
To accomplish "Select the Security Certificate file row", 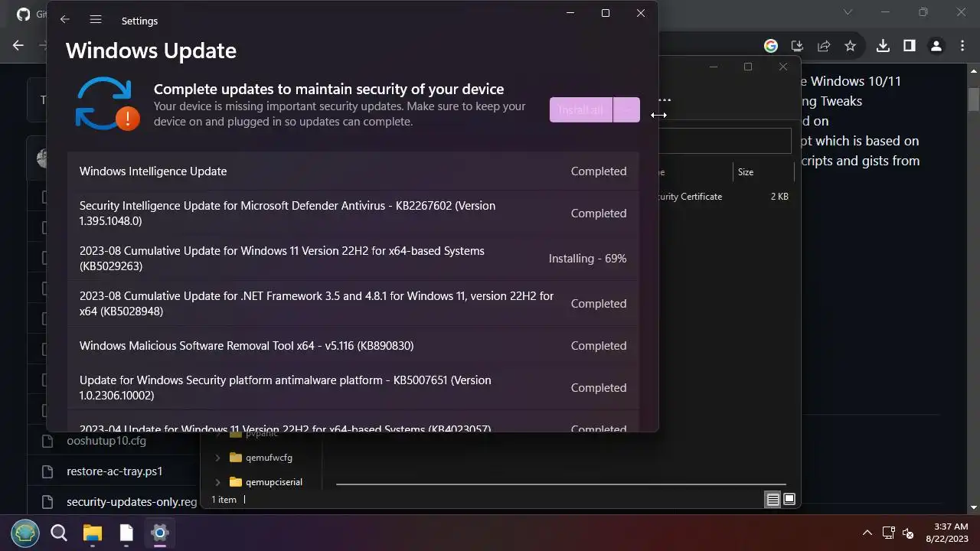I will pyautogui.click(x=724, y=197).
